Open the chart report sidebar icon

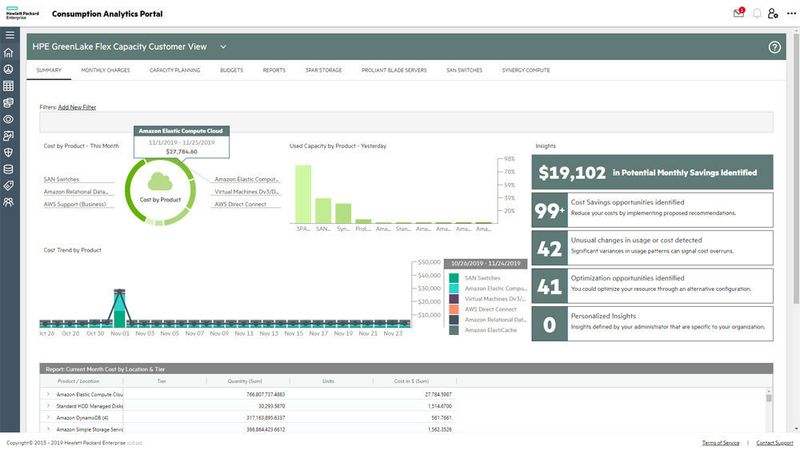(x=9, y=136)
